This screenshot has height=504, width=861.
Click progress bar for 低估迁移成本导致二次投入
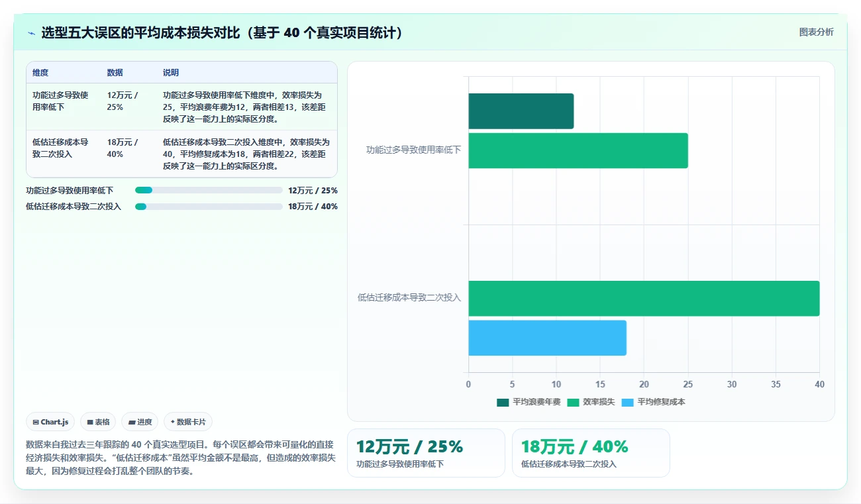pos(209,207)
